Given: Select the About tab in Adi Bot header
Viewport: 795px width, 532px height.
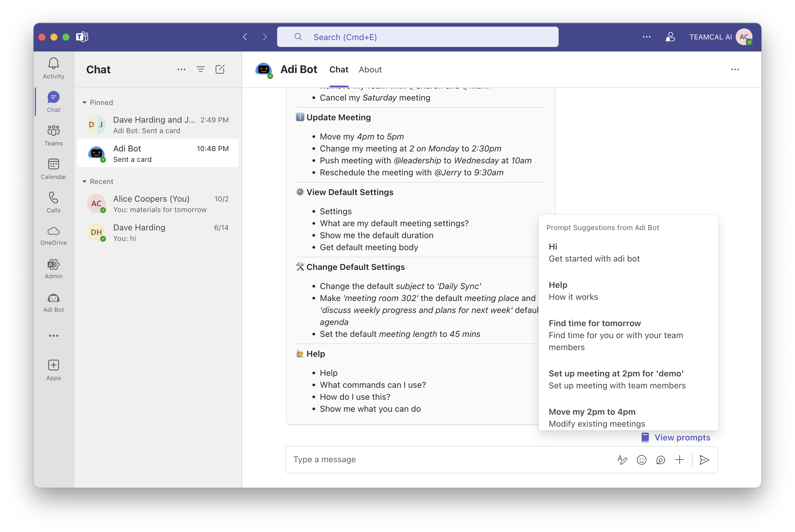Looking at the screenshot, I should click(x=370, y=69).
